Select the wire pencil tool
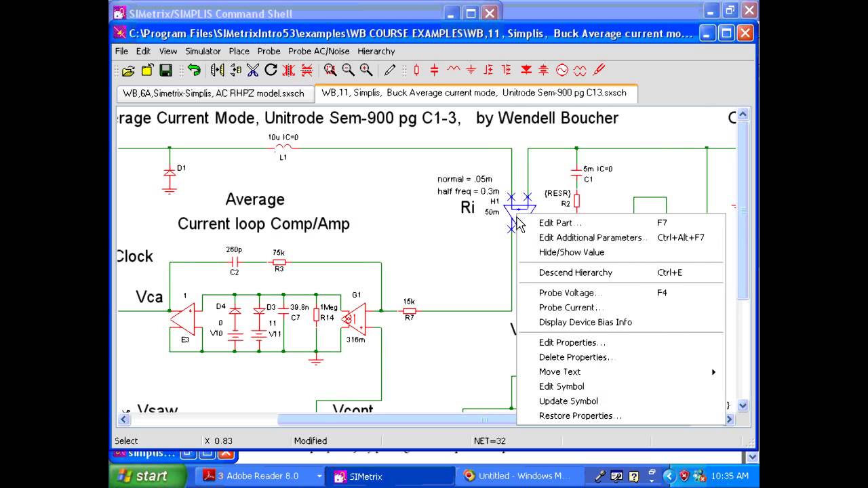Image resolution: width=868 pixels, height=488 pixels. pyautogui.click(x=390, y=70)
